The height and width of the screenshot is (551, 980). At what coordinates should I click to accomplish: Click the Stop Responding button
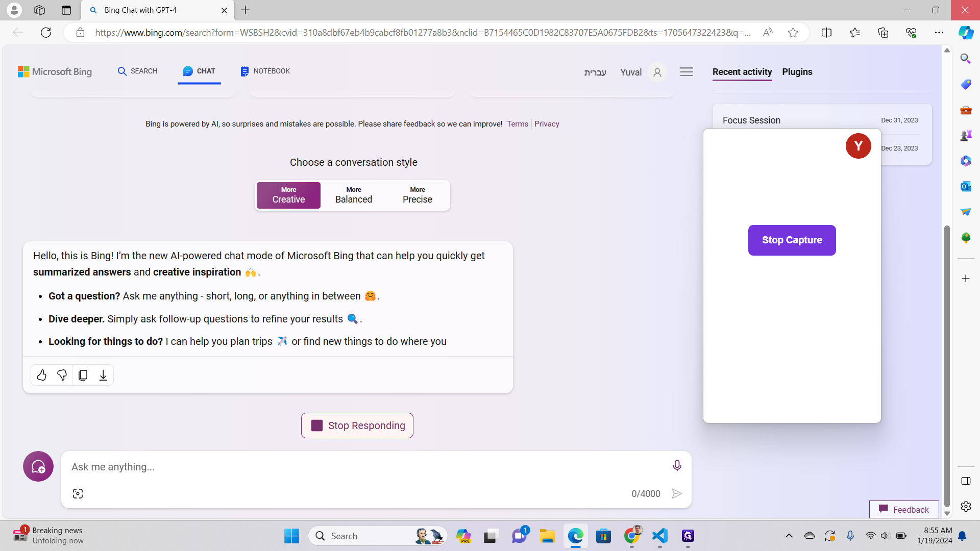357,425
